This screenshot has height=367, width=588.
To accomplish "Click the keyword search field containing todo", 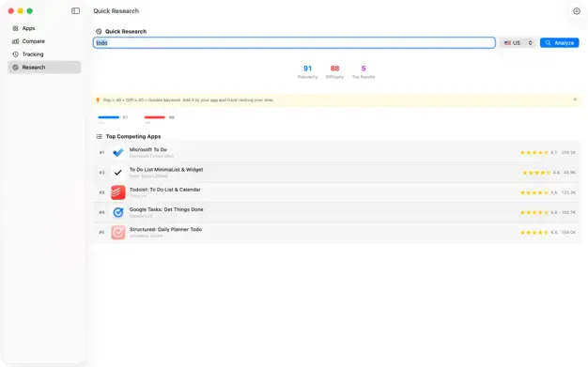I will 294,43.
